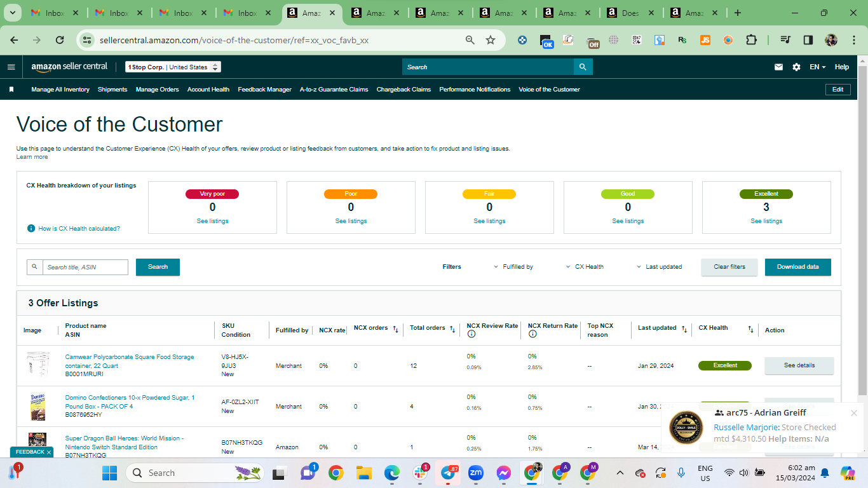Expand the Last updated filter
This screenshot has height=488, width=868.
[x=659, y=267]
